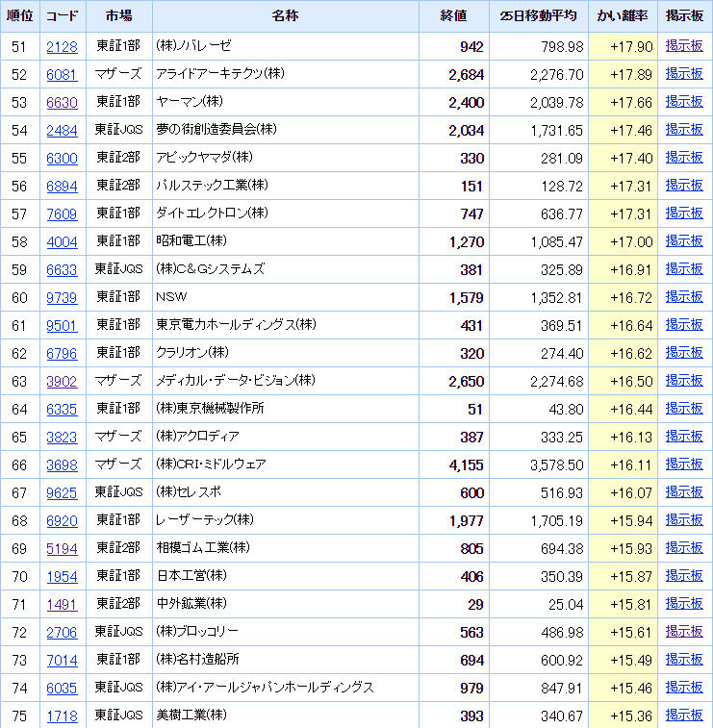Screen dimensions: 713x728
Task: Open stock code 4004 link
Action: tap(62, 242)
